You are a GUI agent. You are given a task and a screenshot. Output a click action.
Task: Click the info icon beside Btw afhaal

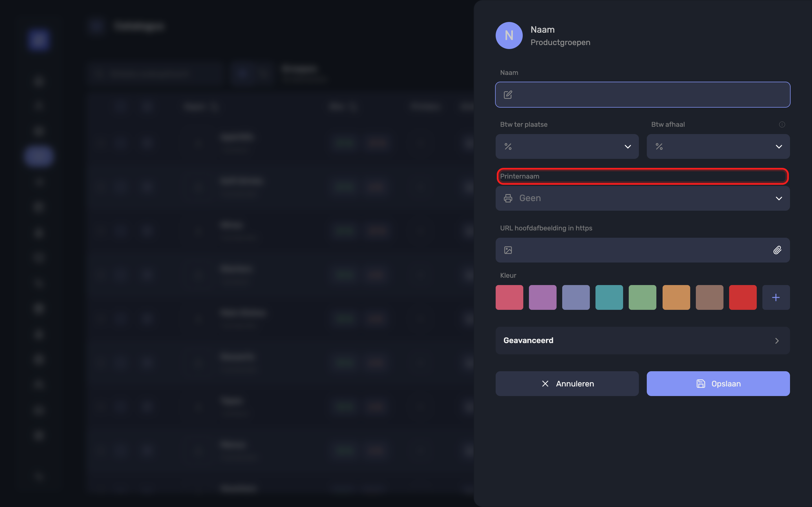tap(782, 124)
